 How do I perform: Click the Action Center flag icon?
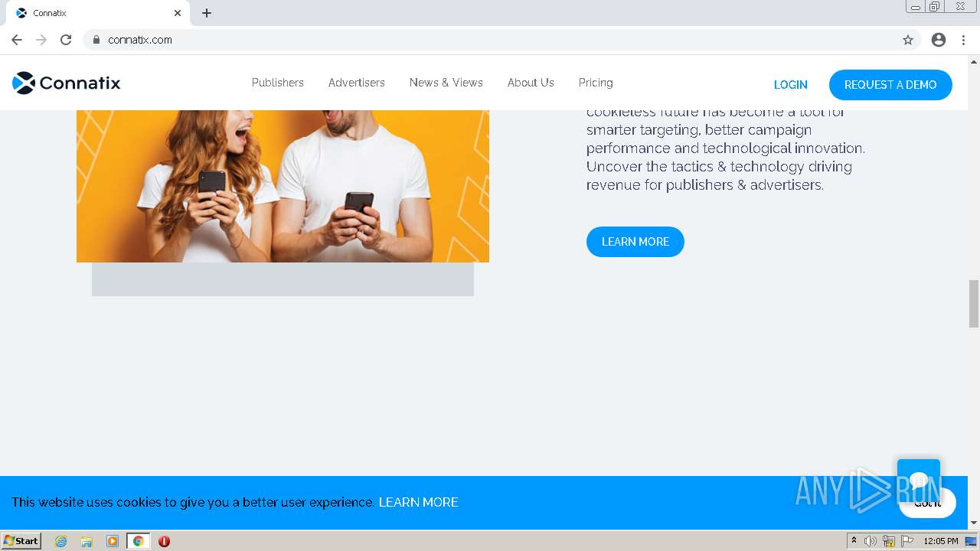click(907, 541)
